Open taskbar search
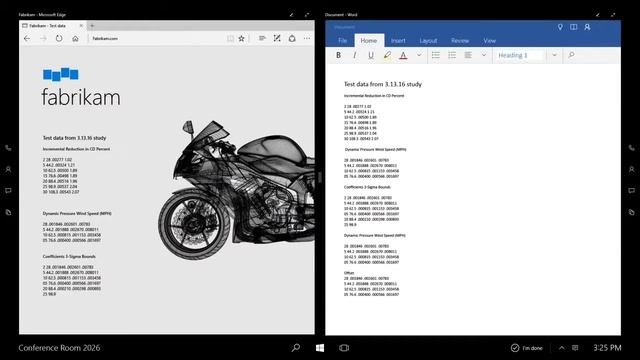 [296, 348]
